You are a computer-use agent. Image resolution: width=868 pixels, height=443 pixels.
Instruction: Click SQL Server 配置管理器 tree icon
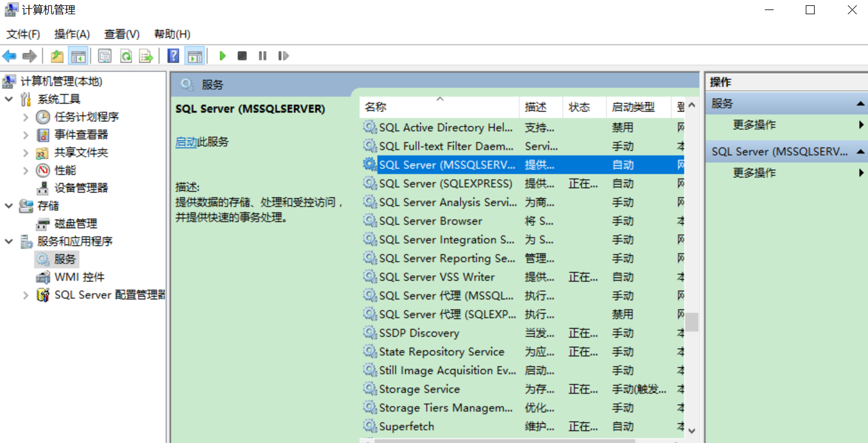click(43, 295)
